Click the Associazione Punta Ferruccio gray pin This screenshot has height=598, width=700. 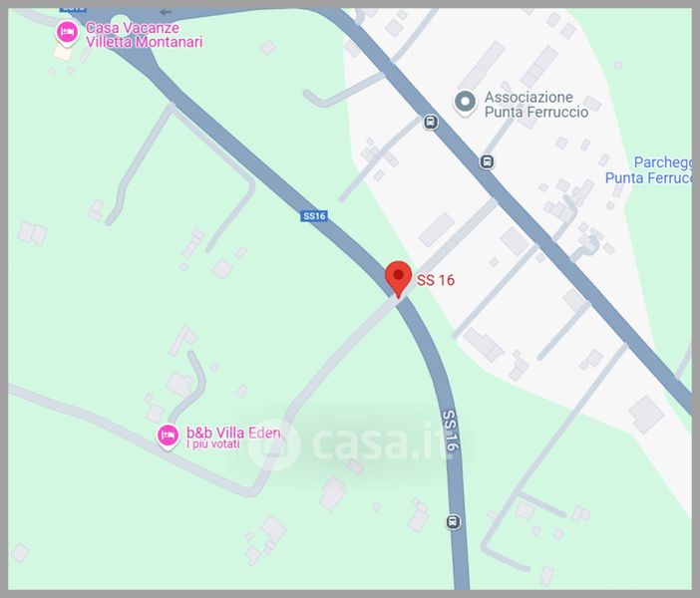pyautogui.click(x=465, y=103)
